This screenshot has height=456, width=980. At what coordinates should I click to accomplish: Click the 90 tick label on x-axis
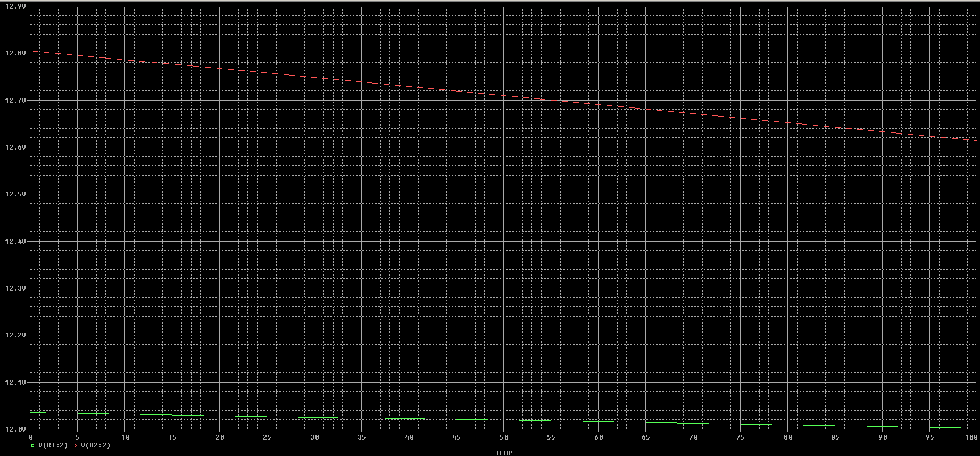click(x=883, y=437)
